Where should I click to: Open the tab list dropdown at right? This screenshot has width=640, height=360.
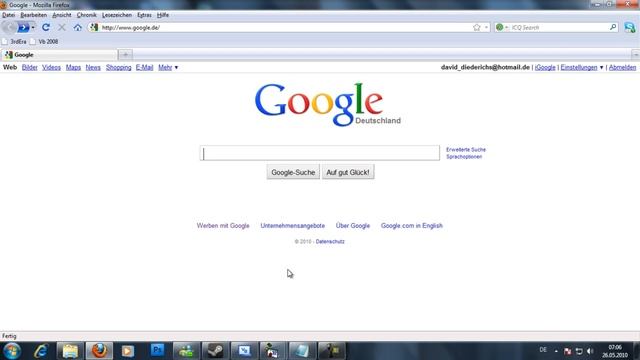coord(636,55)
